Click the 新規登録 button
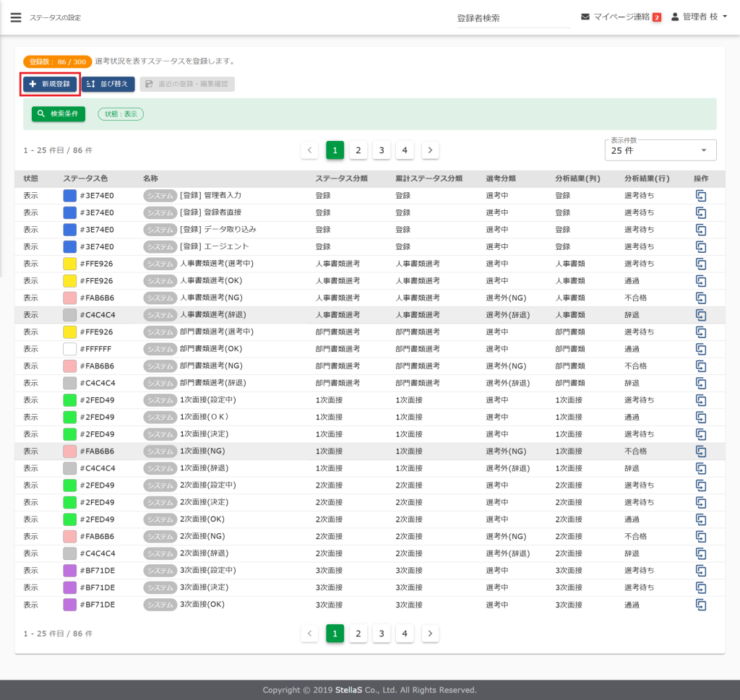 coord(50,84)
